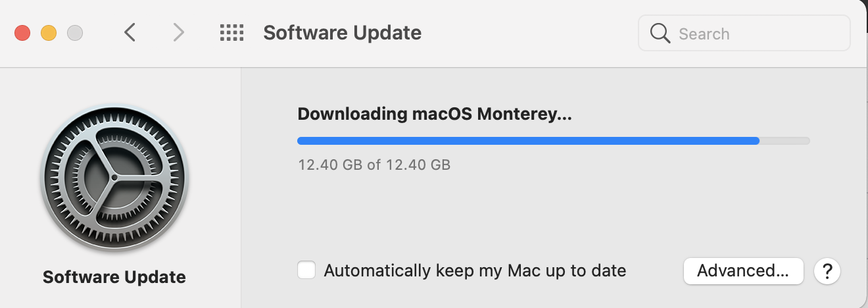Image resolution: width=868 pixels, height=308 pixels.
Task: Click the "Software Update" label below the gear
Action: click(x=114, y=277)
